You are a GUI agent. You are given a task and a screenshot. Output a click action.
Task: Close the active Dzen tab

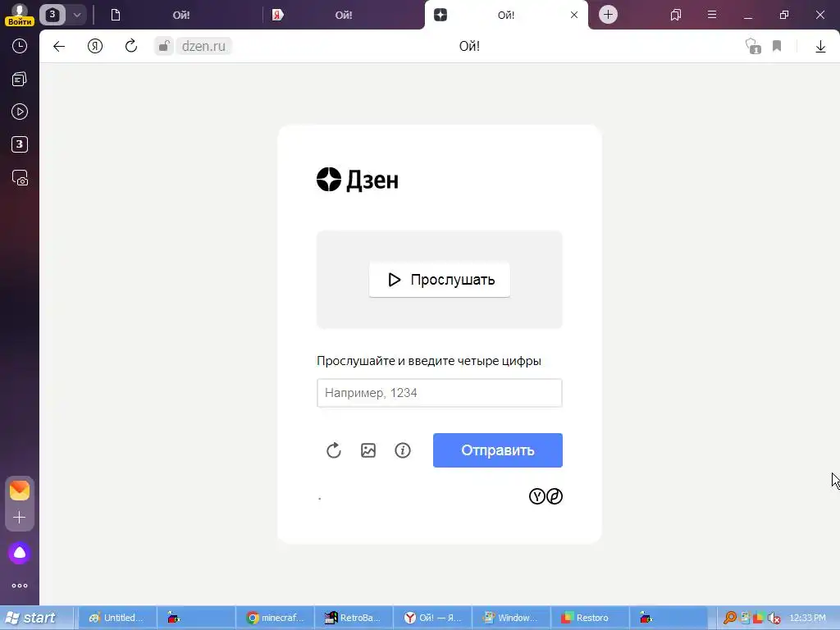click(574, 15)
